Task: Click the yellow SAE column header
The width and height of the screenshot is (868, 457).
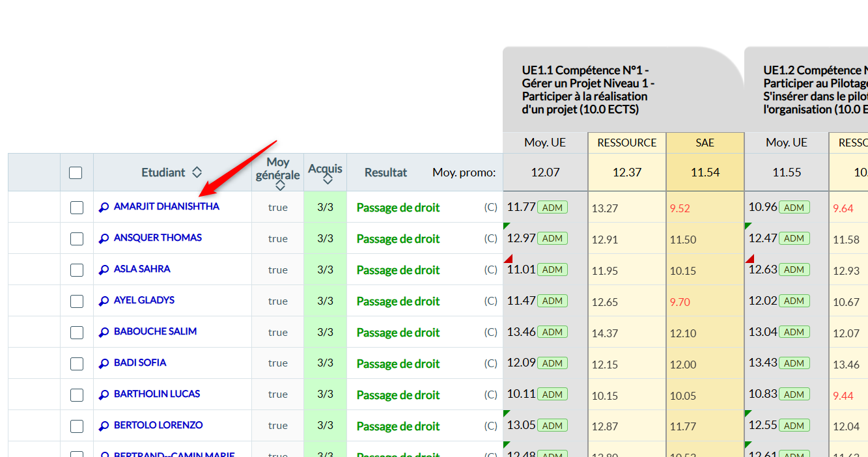Action: pyautogui.click(x=705, y=143)
